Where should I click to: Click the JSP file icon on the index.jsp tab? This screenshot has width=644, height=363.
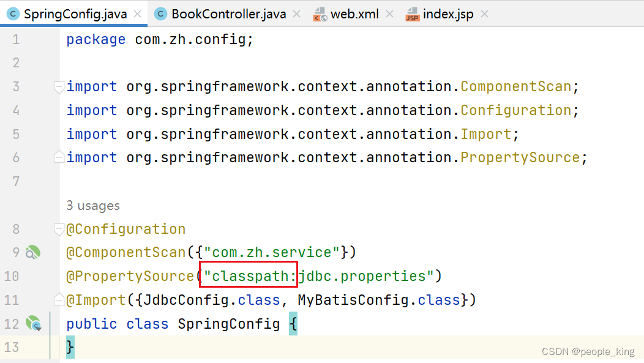coord(412,13)
